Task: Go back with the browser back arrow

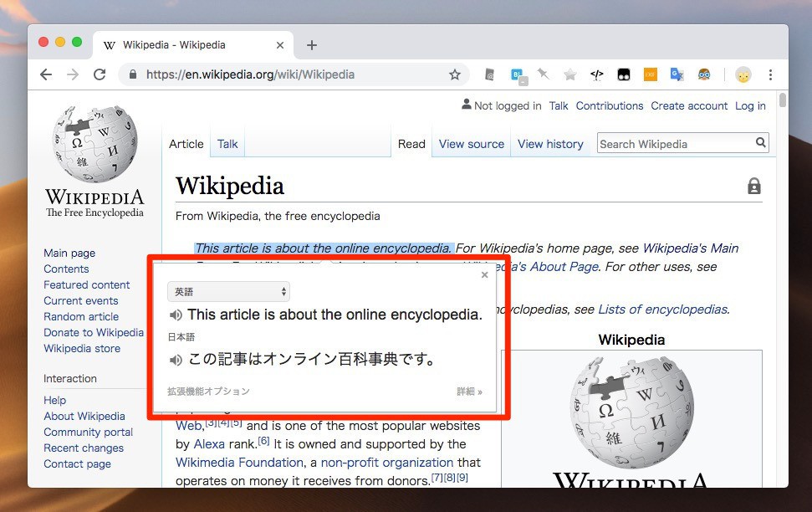Action: pos(46,74)
